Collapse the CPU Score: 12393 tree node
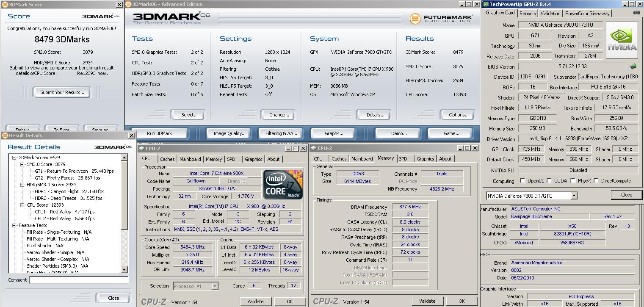This screenshot has height=307, width=644. coord(22,205)
